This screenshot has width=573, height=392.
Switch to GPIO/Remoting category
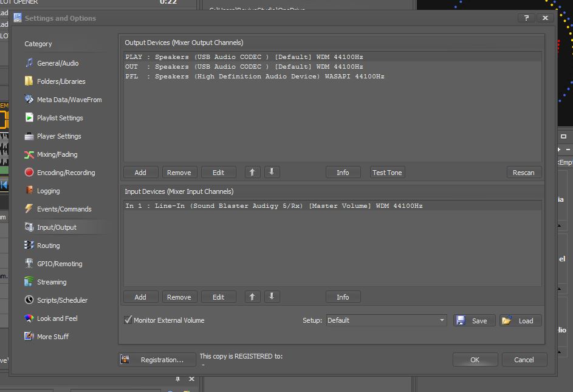pos(59,264)
